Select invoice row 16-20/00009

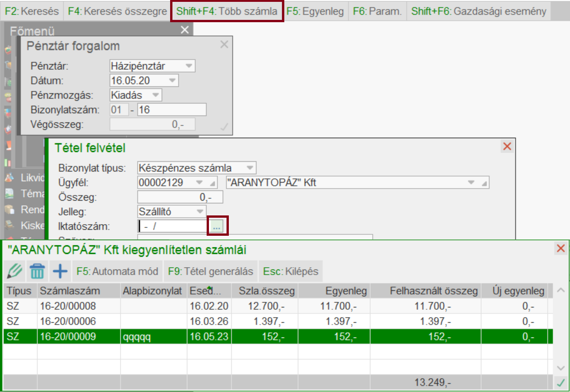278,337
